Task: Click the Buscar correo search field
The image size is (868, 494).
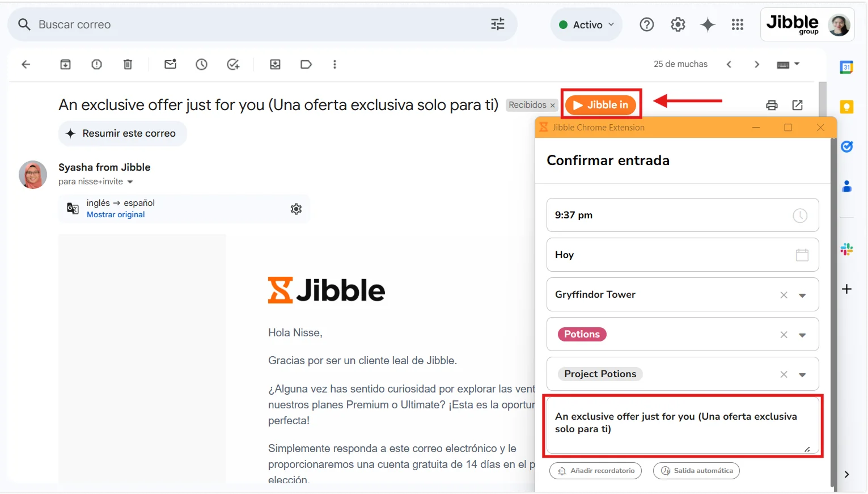Action: [262, 24]
